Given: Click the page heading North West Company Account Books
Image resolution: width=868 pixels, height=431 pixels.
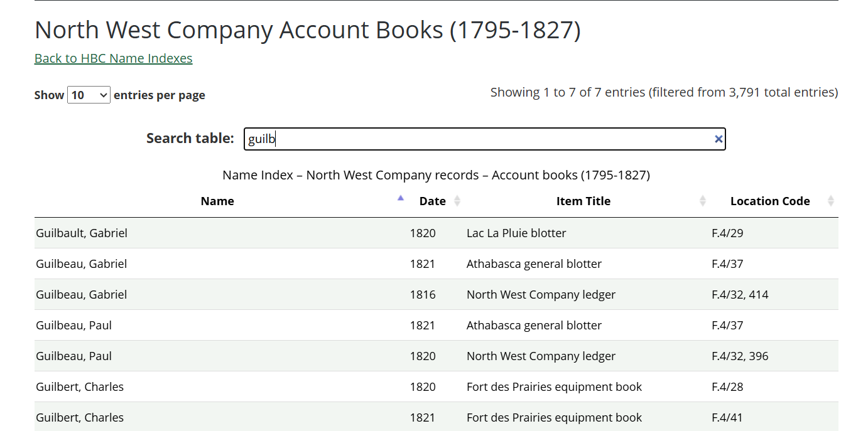Looking at the screenshot, I should [x=307, y=29].
